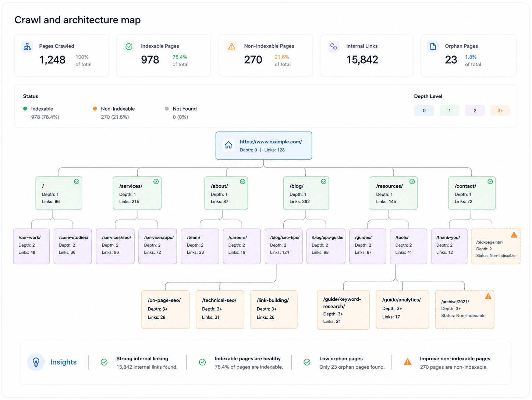Select the /tools/ tree node
The width and height of the screenshot is (532, 400).
[x=408, y=246]
